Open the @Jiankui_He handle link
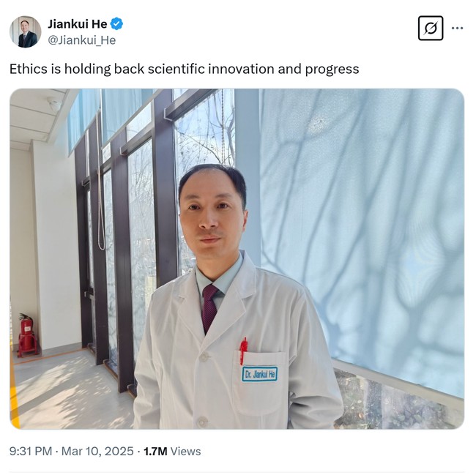 click(82, 40)
